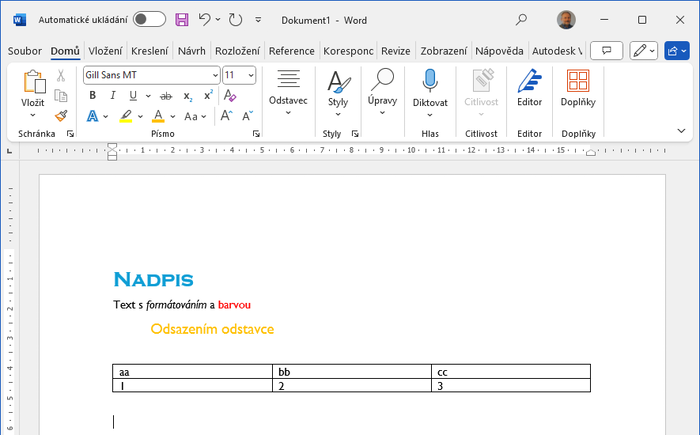Click the Cut scissors icon
This screenshot has height=435, width=700.
click(x=61, y=76)
